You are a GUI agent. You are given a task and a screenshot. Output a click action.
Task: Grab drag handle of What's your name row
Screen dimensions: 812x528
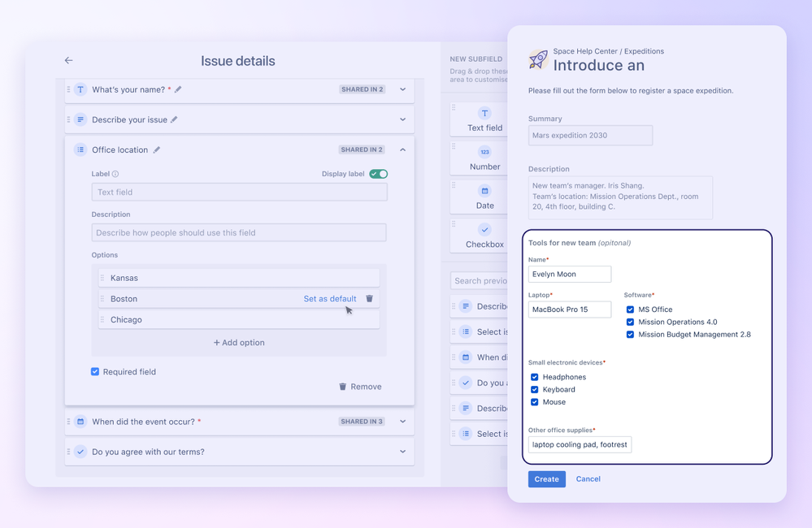point(68,89)
